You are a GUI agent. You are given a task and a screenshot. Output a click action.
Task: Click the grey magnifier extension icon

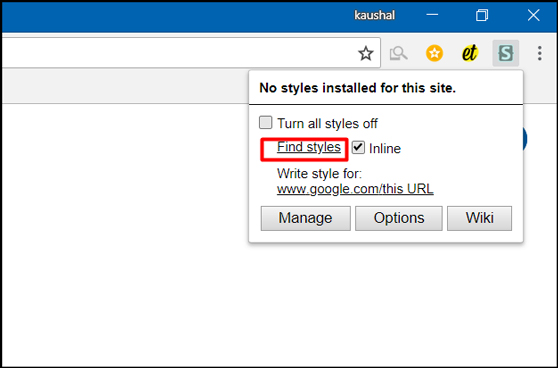(x=399, y=53)
